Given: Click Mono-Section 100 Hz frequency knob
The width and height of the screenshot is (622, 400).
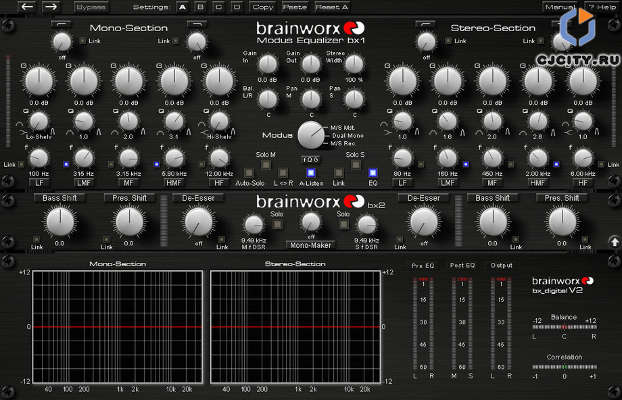Looking at the screenshot, I should click(39, 158).
